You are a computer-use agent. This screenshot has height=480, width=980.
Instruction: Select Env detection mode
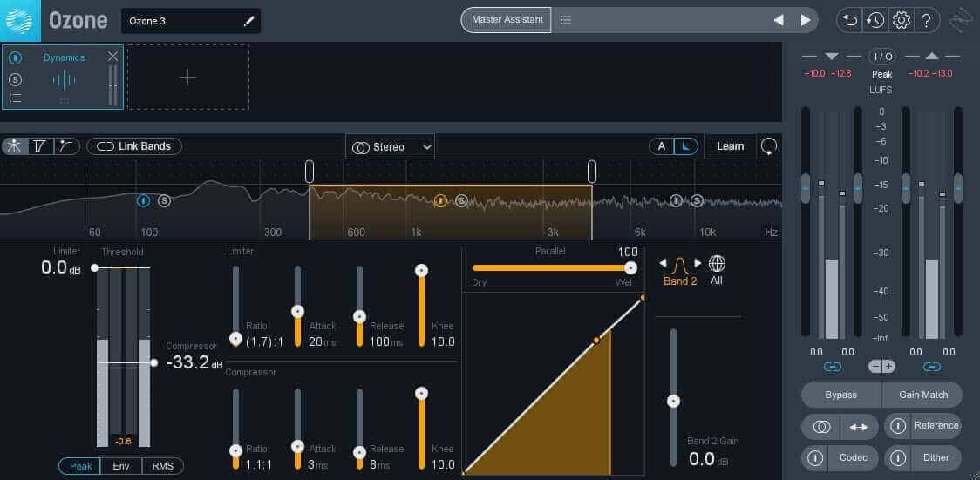point(121,466)
